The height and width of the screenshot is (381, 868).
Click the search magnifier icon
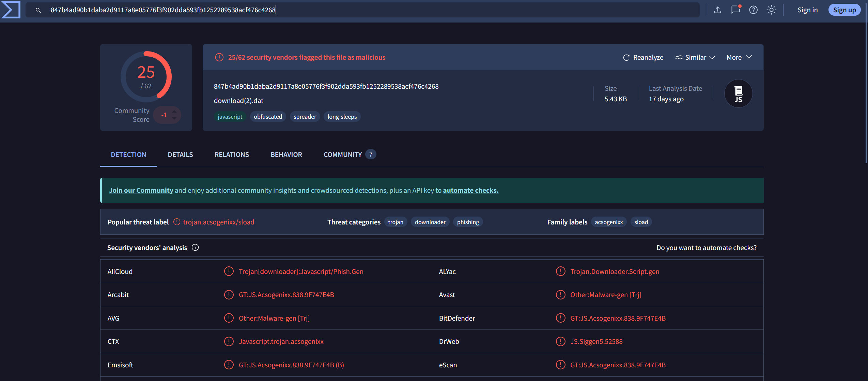tap(38, 10)
